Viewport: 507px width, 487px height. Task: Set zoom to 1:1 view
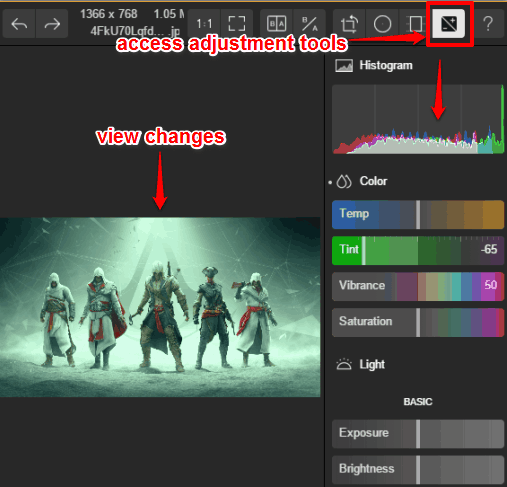coord(204,24)
